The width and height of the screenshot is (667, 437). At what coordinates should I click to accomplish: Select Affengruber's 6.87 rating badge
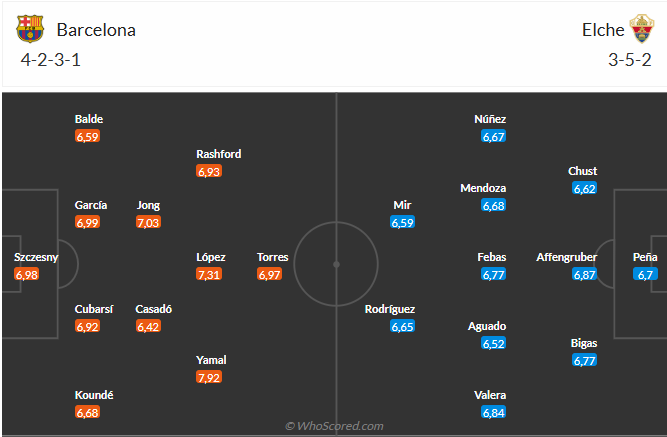pyautogui.click(x=584, y=274)
